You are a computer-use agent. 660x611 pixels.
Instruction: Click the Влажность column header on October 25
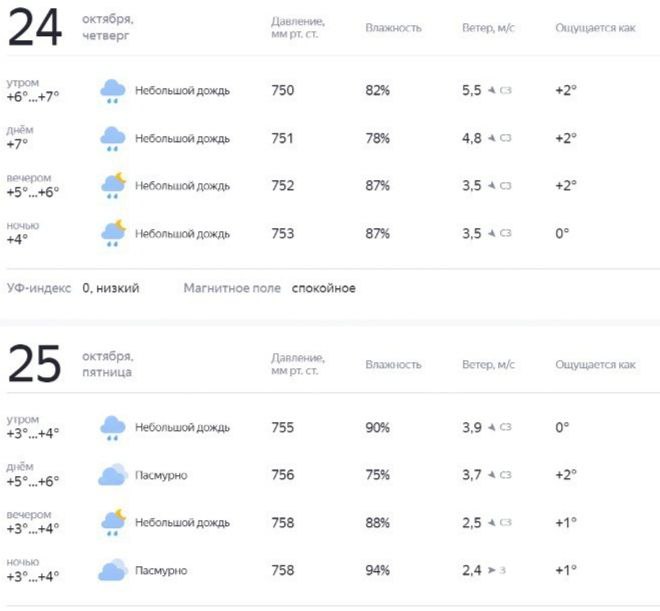tap(393, 365)
